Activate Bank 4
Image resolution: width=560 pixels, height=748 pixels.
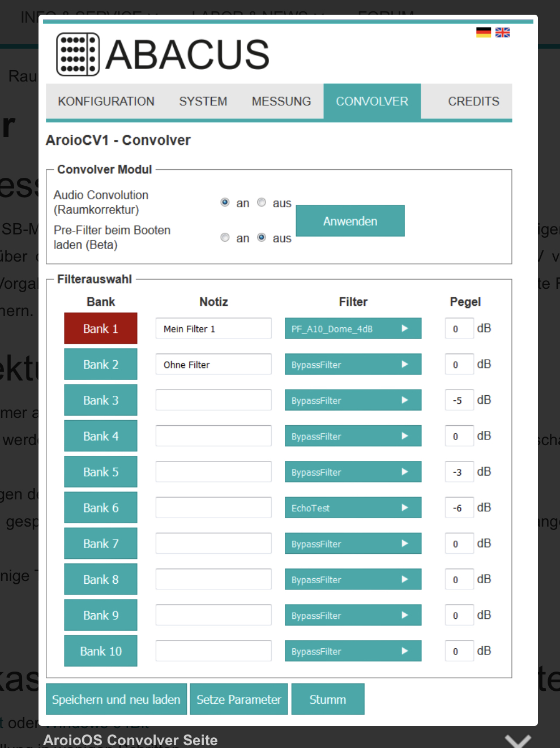click(101, 436)
